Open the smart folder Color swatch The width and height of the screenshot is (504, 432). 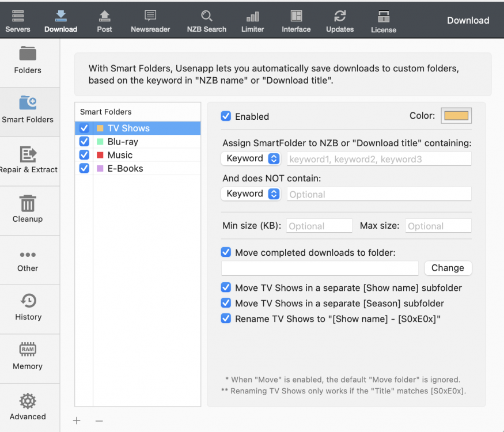[456, 116]
